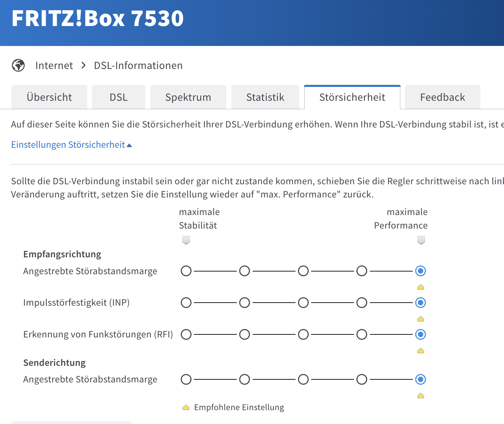Image resolution: width=504 pixels, height=424 pixels.
Task: Collapse Einstellungen Störsicherheit via arrow icon
Action: point(129,145)
